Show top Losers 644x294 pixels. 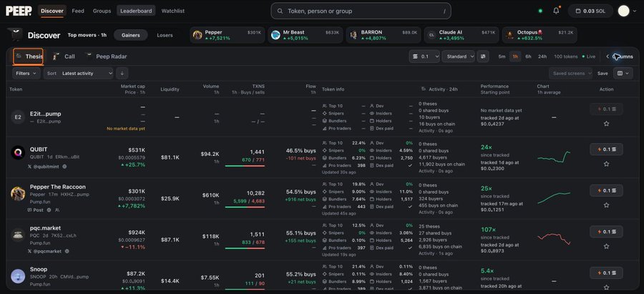tap(165, 35)
